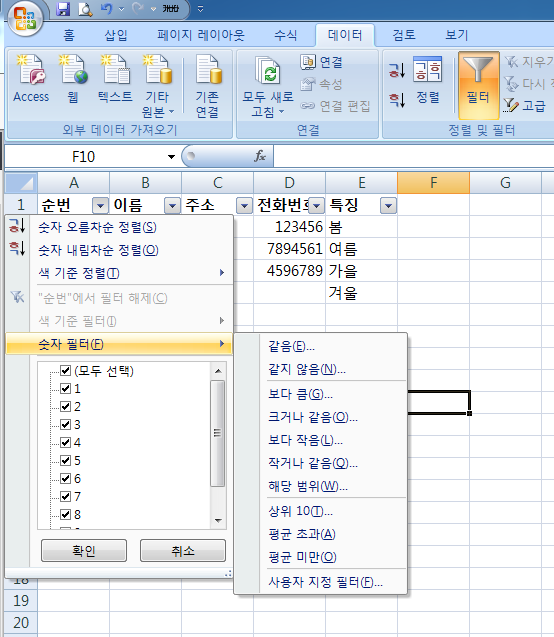Viewport: 554px width, 637px height.
Task: Sort descending icon in ribbon
Action: point(397,99)
